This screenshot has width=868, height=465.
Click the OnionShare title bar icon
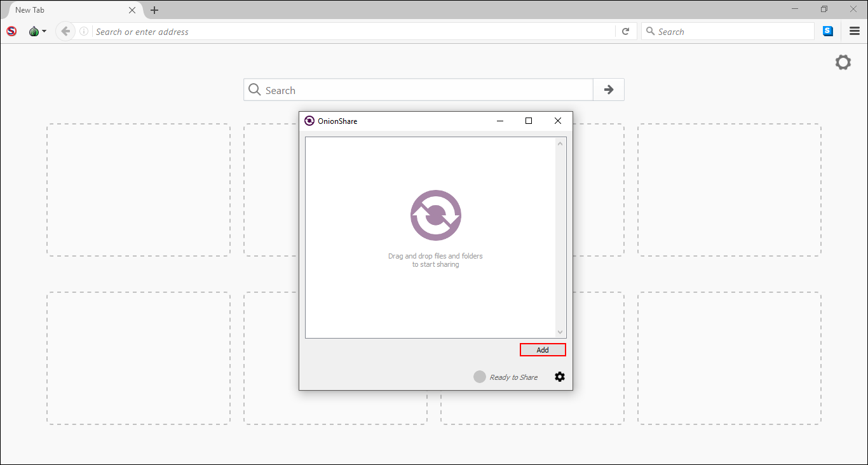[x=309, y=121]
